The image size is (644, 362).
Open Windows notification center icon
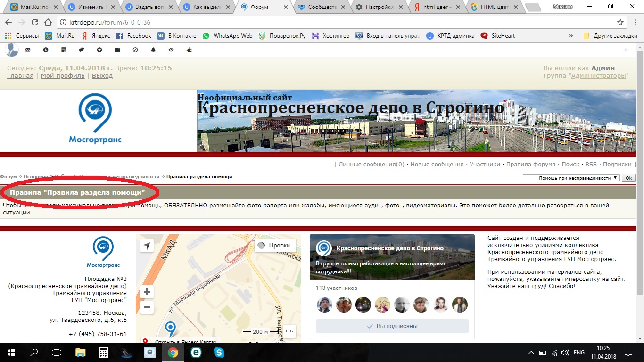point(628,352)
